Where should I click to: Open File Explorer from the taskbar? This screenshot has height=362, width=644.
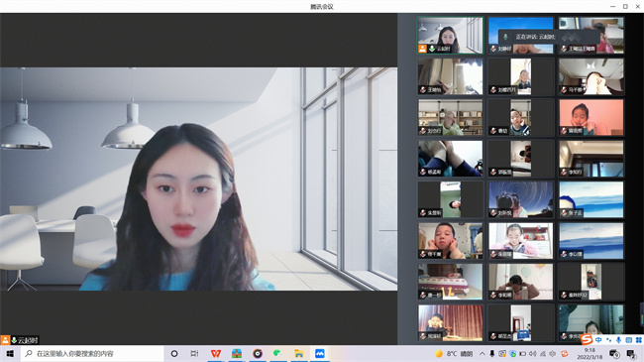298,353
